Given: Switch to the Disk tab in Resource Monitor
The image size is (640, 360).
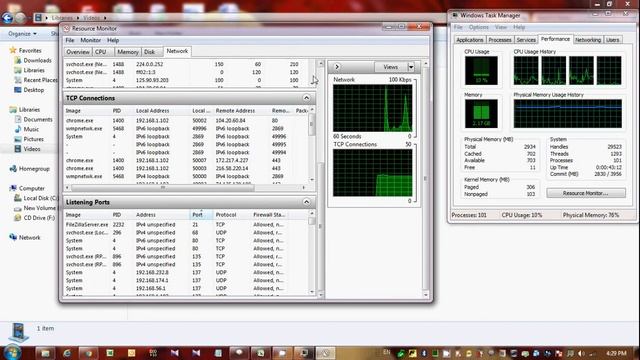Looking at the screenshot, I should pyautogui.click(x=149, y=52).
